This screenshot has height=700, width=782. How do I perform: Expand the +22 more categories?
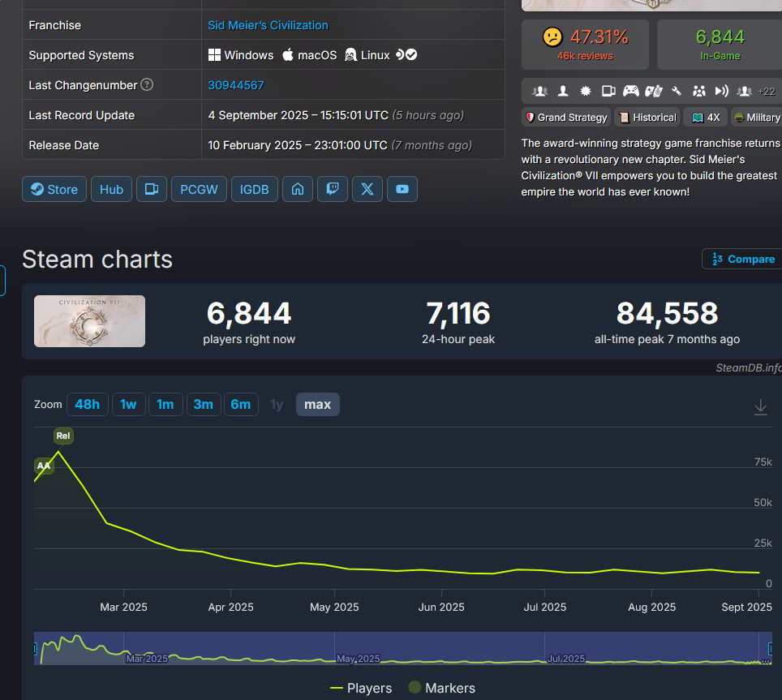(767, 91)
